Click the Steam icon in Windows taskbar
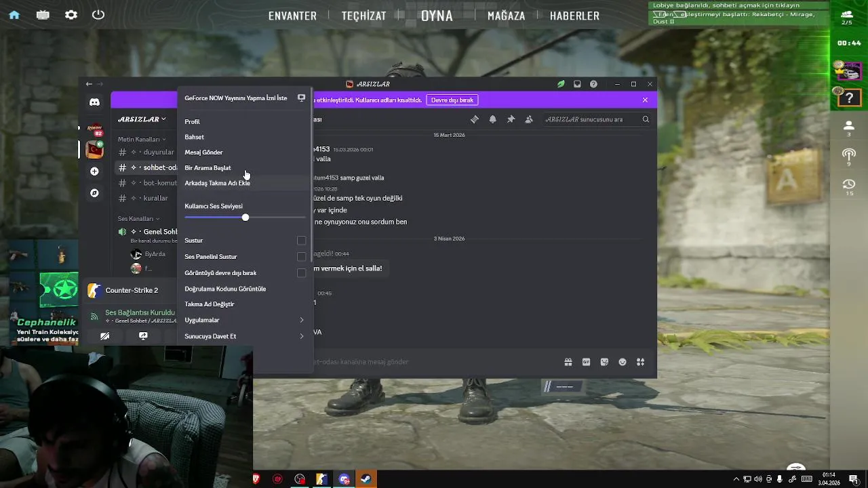868x488 pixels. point(366,479)
